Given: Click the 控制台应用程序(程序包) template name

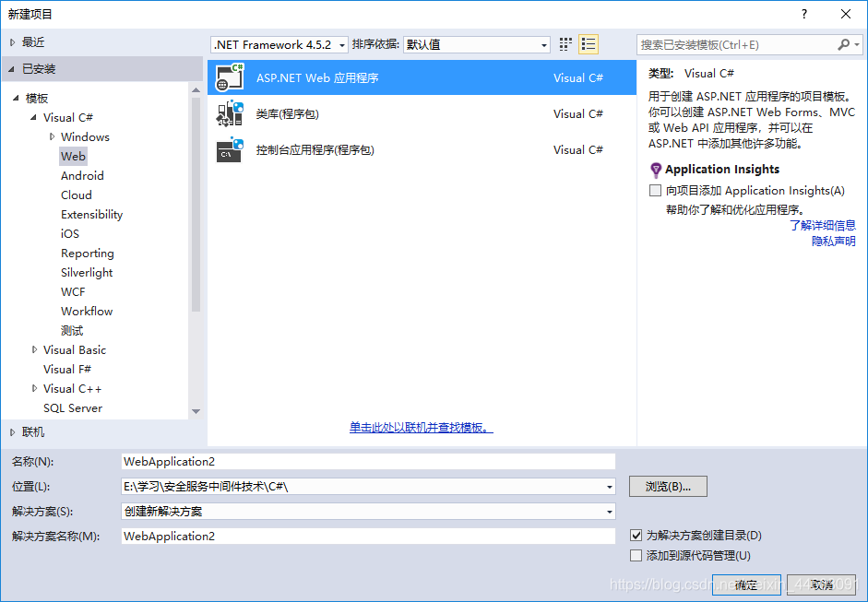Looking at the screenshot, I should (x=315, y=150).
